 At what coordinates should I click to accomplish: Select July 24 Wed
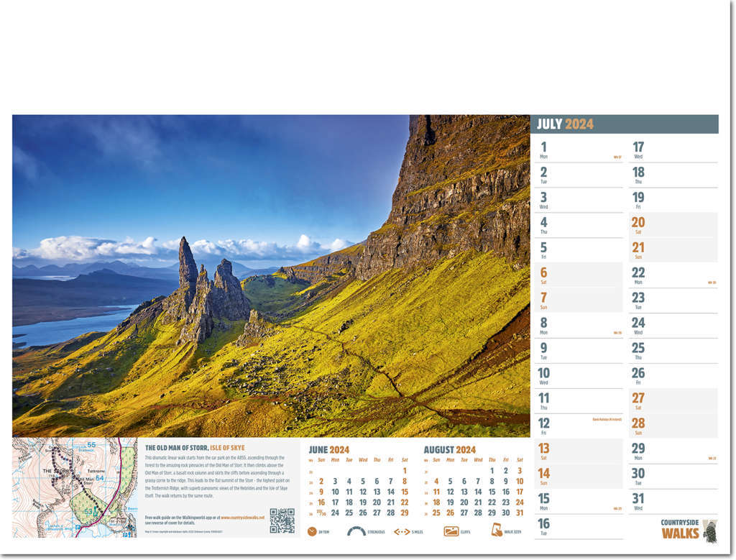(x=673, y=326)
